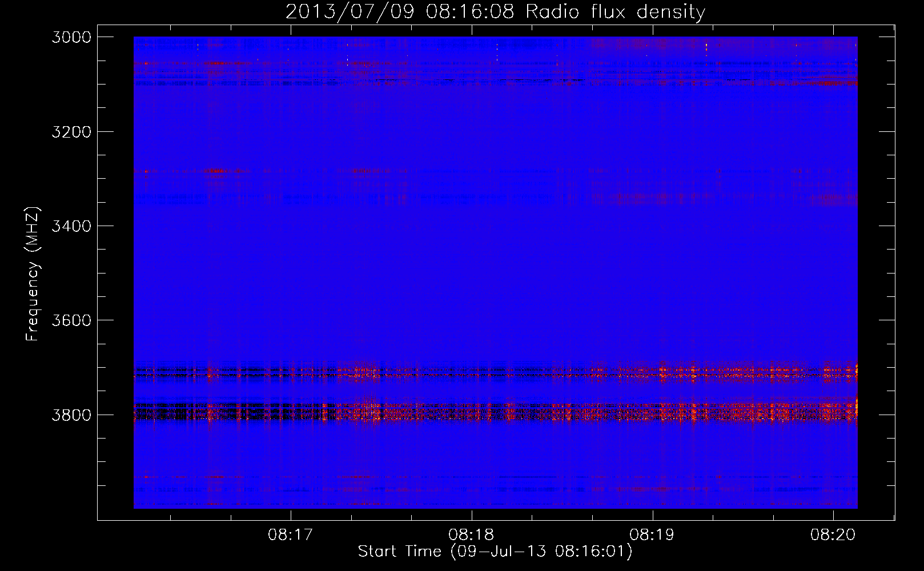The image size is (924, 571).
Task: Click the plot title "2013/07/09 08:16:08 Radio flux density"
Action: pos(495,11)
